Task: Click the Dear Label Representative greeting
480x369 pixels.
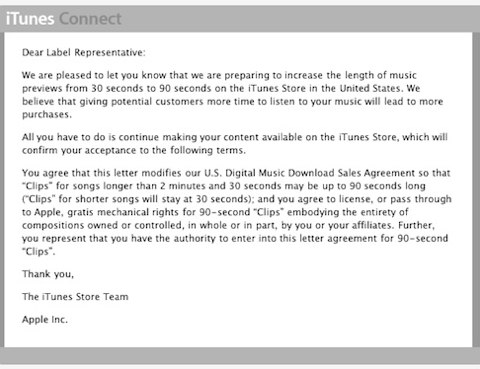Action: tap(84, 52)
